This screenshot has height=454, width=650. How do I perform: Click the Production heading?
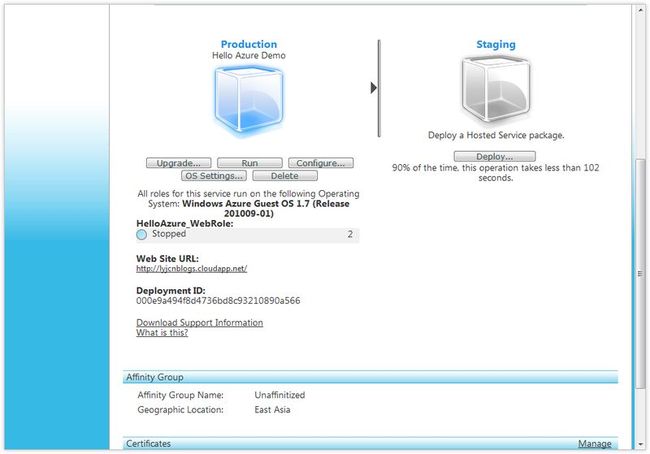pos(249,44)
